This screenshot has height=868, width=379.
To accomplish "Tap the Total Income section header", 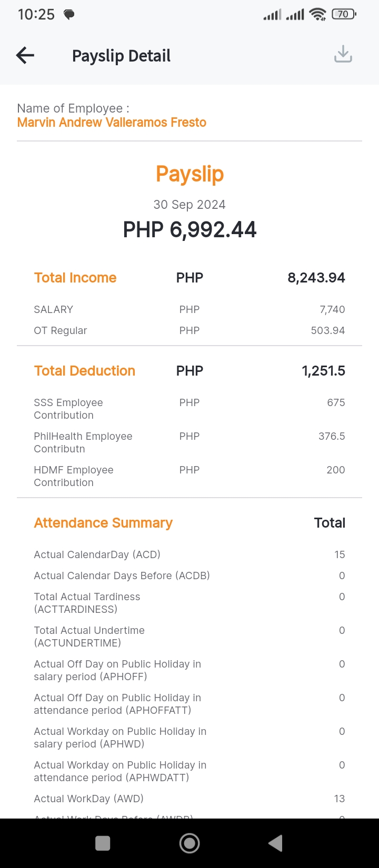I will 75,278.
